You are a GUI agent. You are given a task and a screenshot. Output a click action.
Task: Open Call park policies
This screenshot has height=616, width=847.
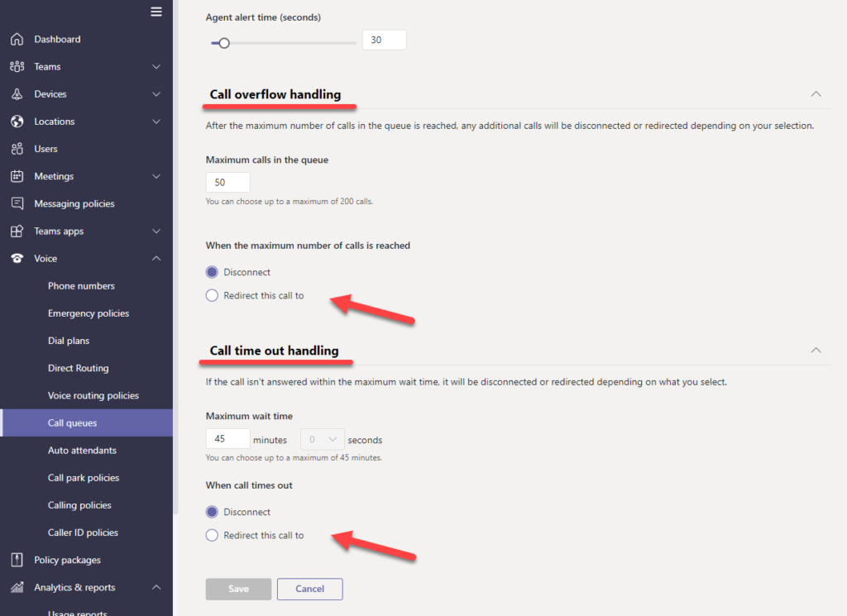pos(84,478)
